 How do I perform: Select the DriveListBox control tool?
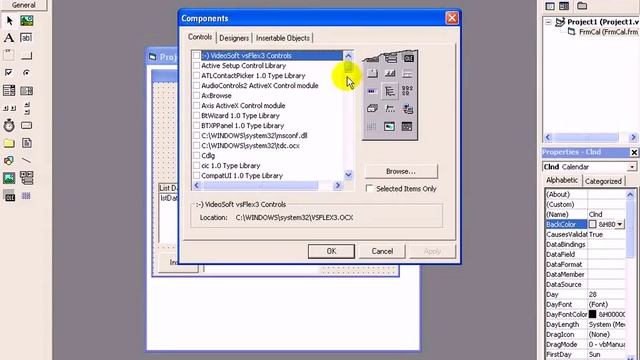[x=27, y=125]
